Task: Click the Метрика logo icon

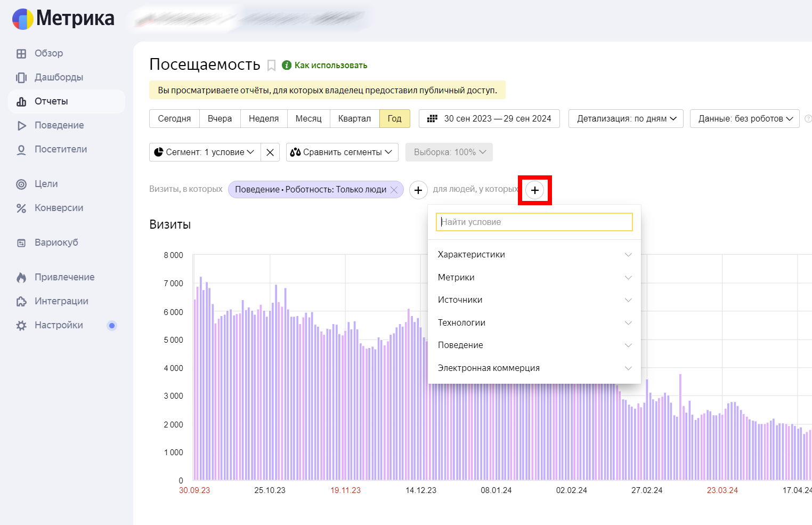Action: pos(23,19)
